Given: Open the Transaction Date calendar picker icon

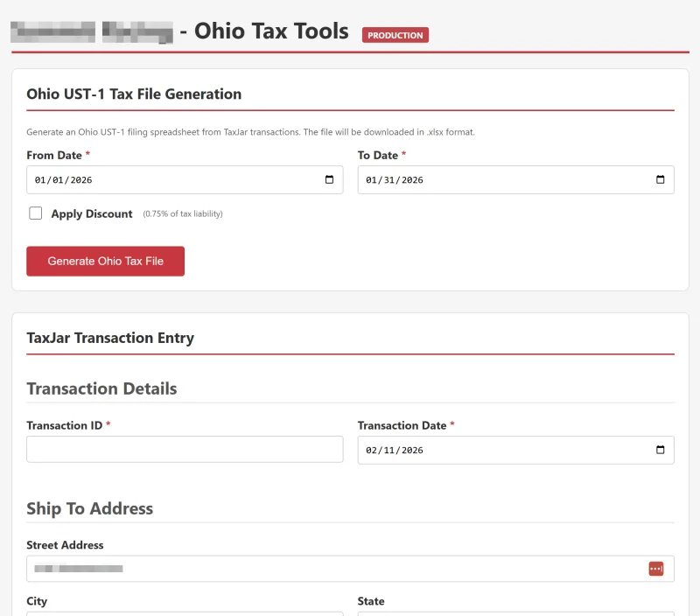Looking at the screenshot, I should pos(661,450).
